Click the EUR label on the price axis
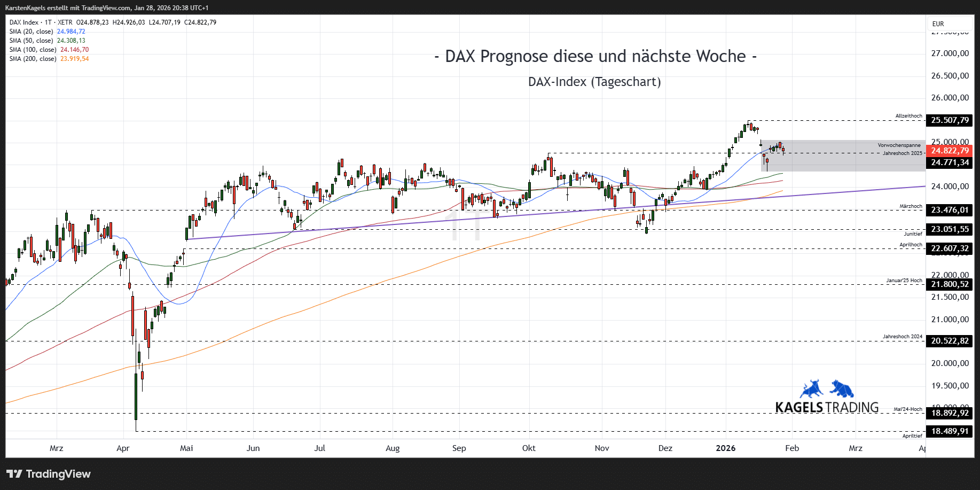 click(x=938, y=24)
